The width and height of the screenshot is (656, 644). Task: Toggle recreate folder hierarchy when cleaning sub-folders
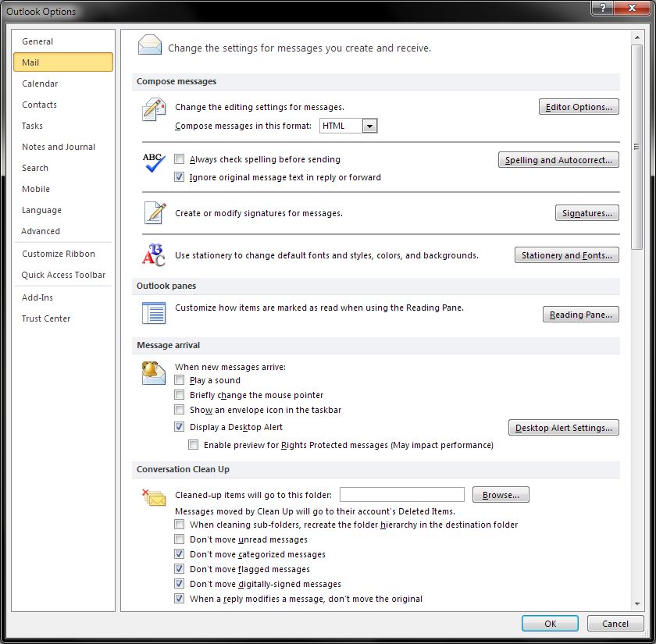(179, 524)
